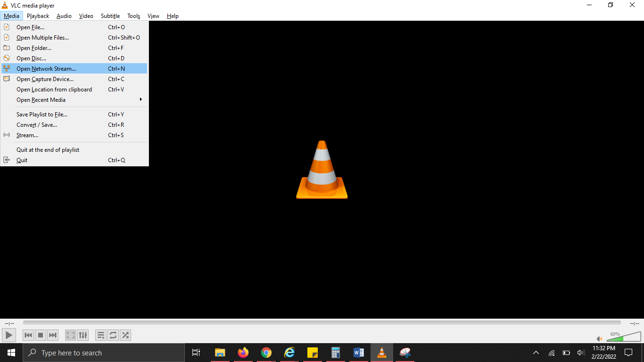Select Open Capture Device... entry
Image resolution: width=644 pixels, height=362 pixels.
[x=74, y=79]
